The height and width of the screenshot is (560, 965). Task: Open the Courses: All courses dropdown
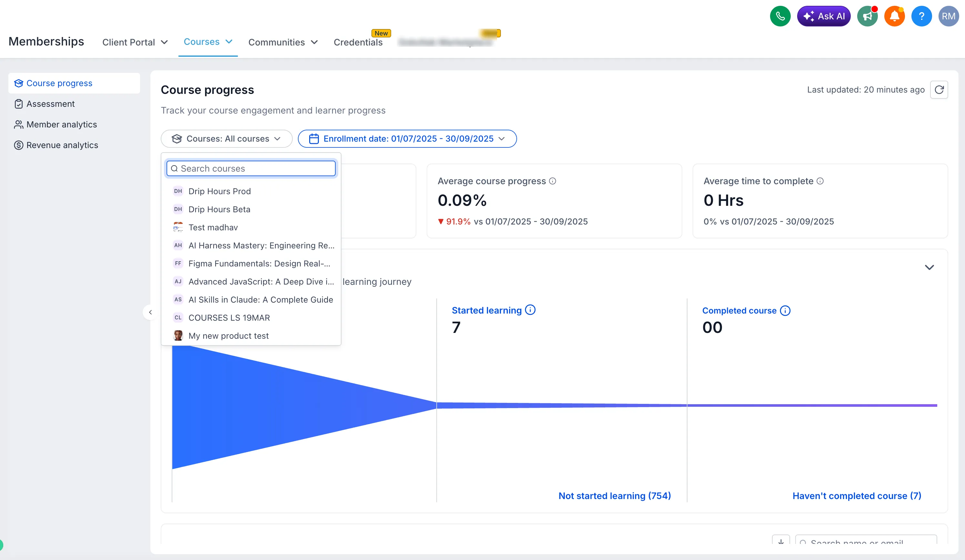tap(226, 139)
